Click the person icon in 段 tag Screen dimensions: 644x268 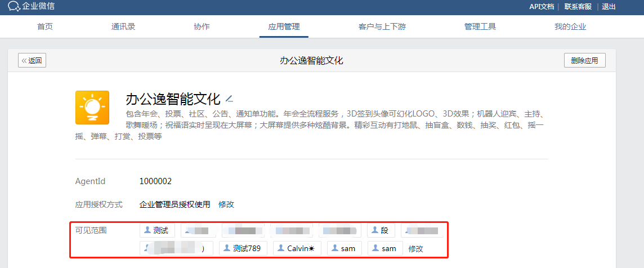tap(375, 230)
